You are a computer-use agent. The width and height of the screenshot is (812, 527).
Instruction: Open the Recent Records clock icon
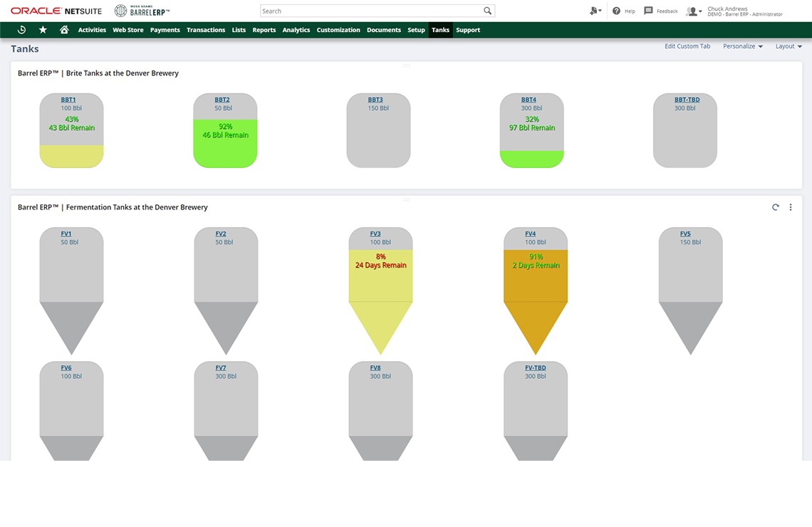click(21, 30)
